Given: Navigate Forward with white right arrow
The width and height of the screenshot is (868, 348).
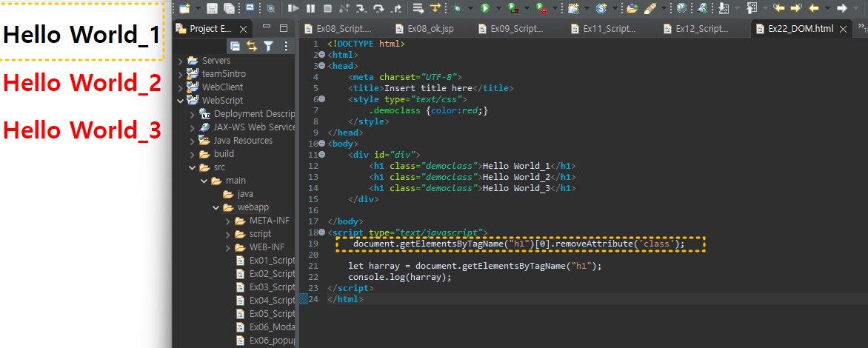Looking at the screenshot, I should pos(842,8).
